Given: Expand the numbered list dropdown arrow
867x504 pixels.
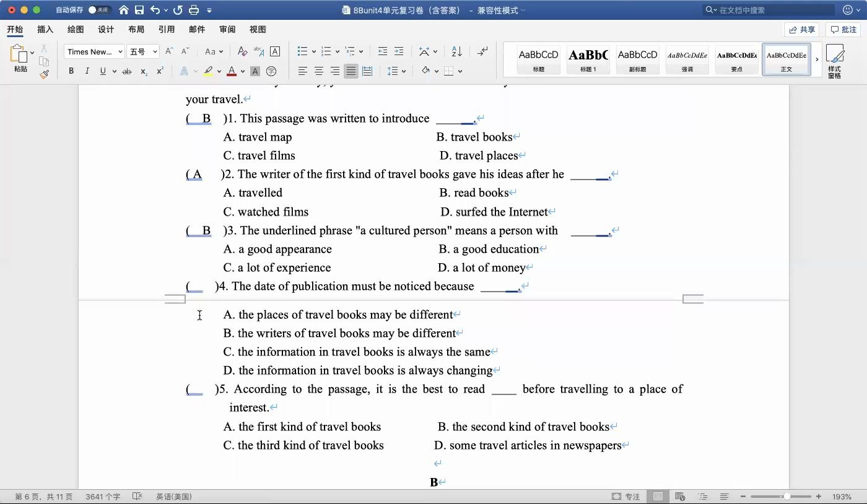Looking at the screenshot, I should pos(338,52).
